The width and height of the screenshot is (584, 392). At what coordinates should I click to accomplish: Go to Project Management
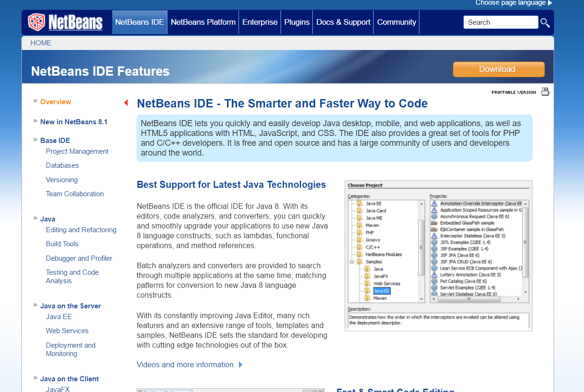pos(77,151)
